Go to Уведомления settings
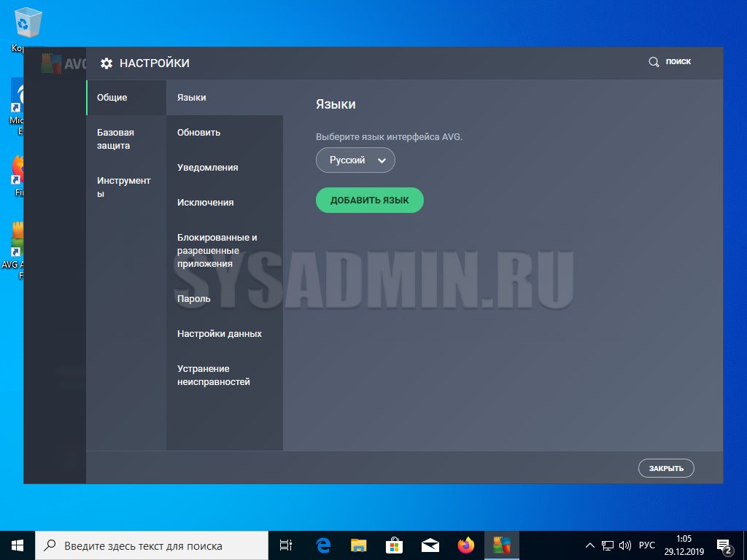This screenshot has width=747, height=560. [x=207, y=168]
